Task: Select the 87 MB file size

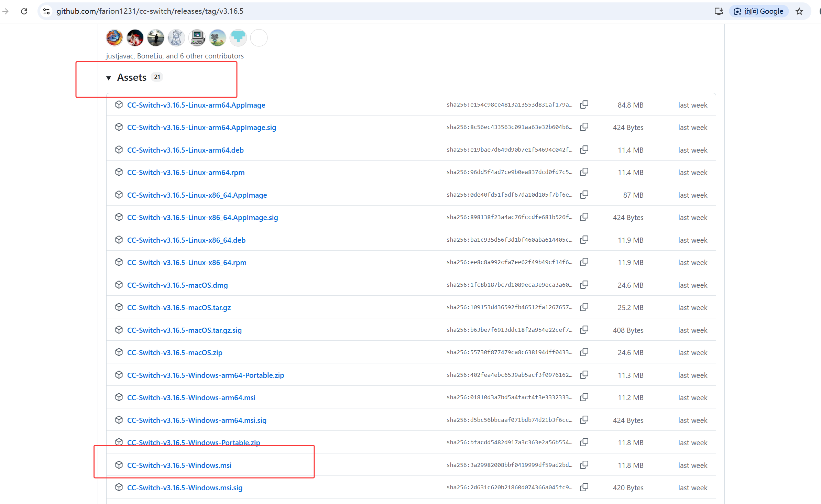Action: 633,195
